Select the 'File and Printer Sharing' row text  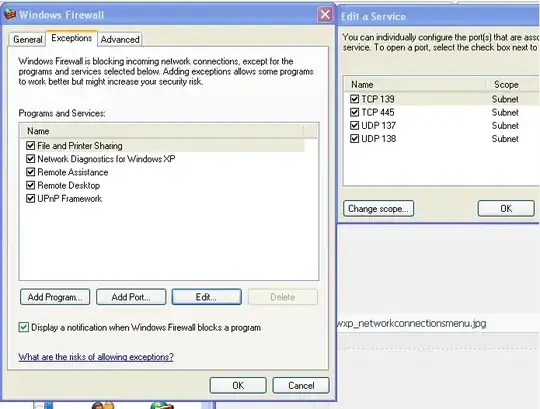coord(80,146)
